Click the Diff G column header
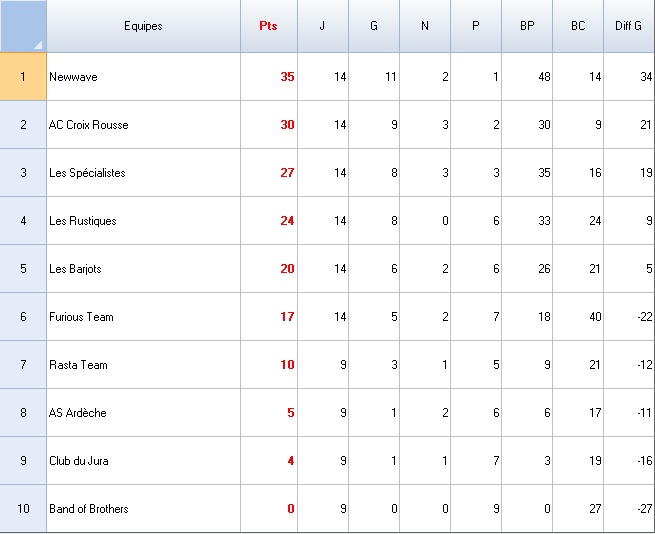This screenshot has width=655, height=534. pos(629,26)
